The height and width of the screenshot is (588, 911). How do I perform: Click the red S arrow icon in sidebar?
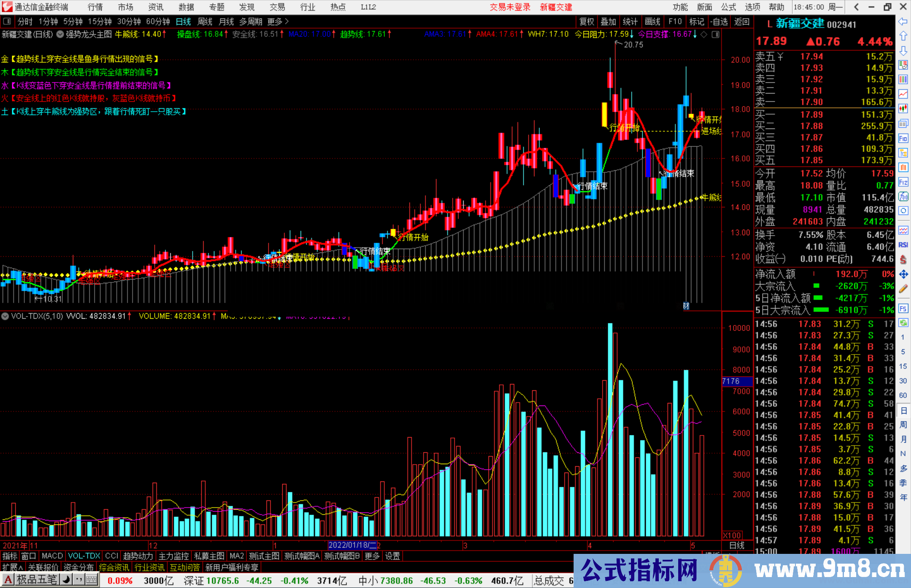coord(903,260)
